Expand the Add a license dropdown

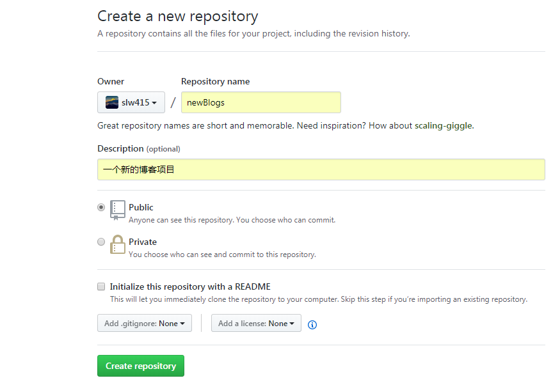256,324
